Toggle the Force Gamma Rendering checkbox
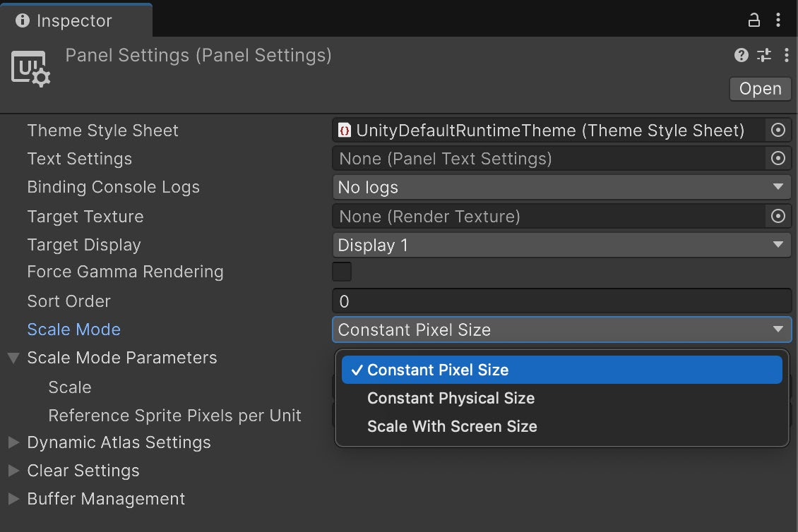This screenshot has width=798, height=532. pos(342,272)
